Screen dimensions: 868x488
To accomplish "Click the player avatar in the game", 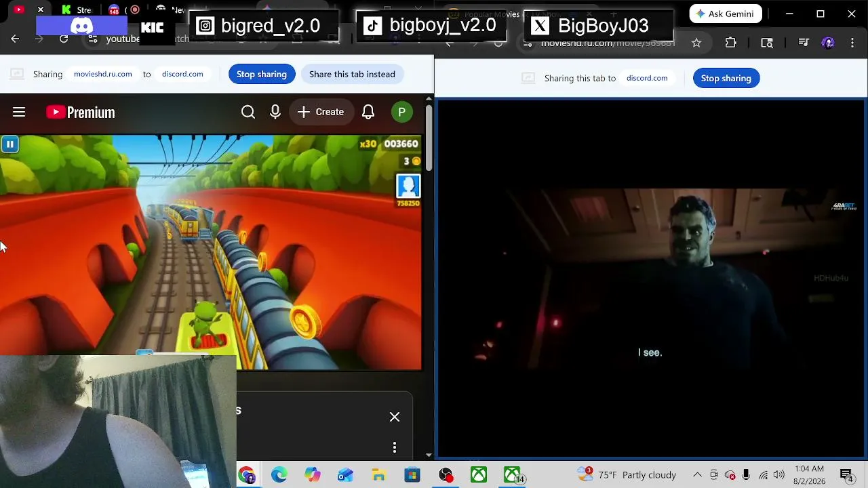I will pos(408,186).
